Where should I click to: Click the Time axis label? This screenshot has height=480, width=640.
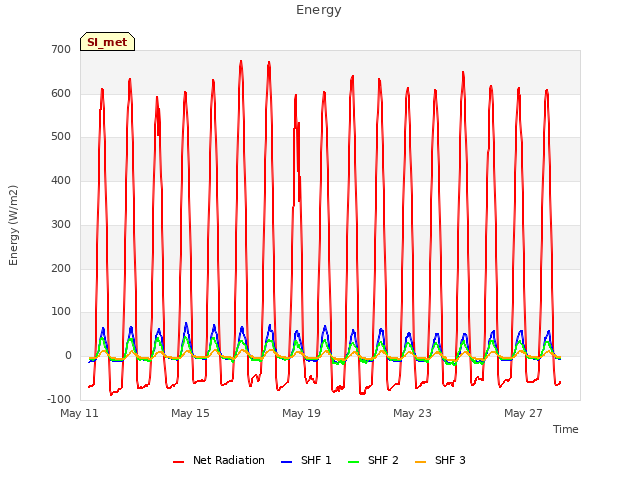point(566,429)
